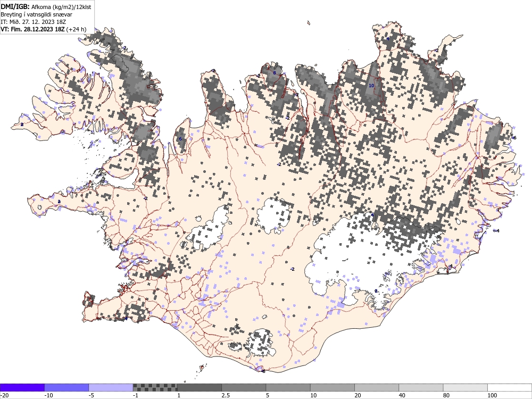Image resolution: width=532 pixels, height=399 pixels.
Task: Click the "8" value label on the map
Action: point(275,73)
